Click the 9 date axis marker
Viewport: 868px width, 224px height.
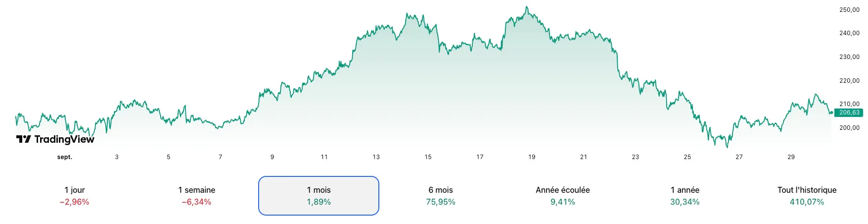point(272,157)
